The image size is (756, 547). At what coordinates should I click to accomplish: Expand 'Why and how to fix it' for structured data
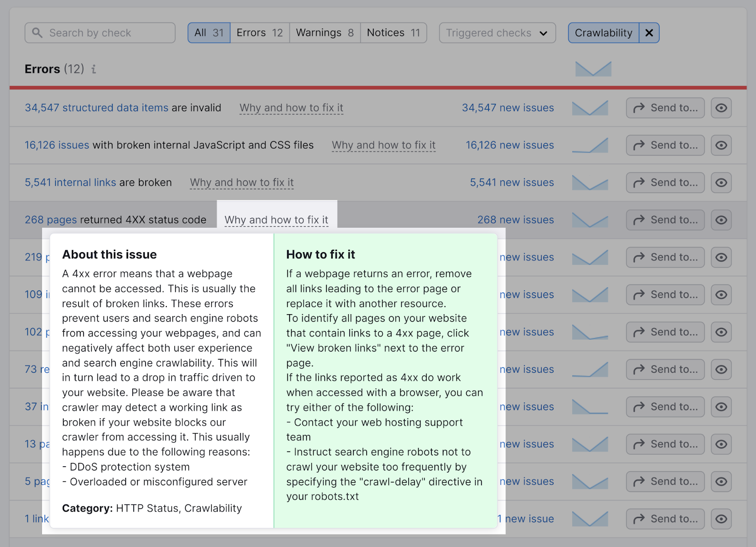(291, 108)
